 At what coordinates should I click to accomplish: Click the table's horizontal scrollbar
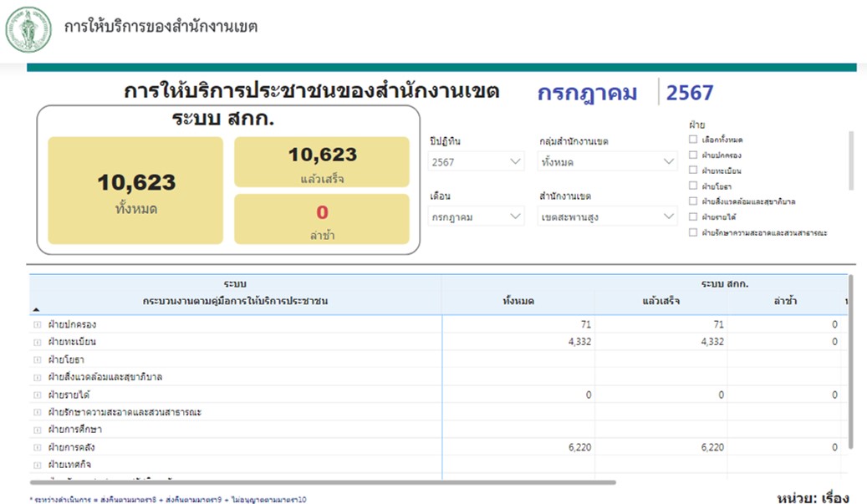click(322, 482)
